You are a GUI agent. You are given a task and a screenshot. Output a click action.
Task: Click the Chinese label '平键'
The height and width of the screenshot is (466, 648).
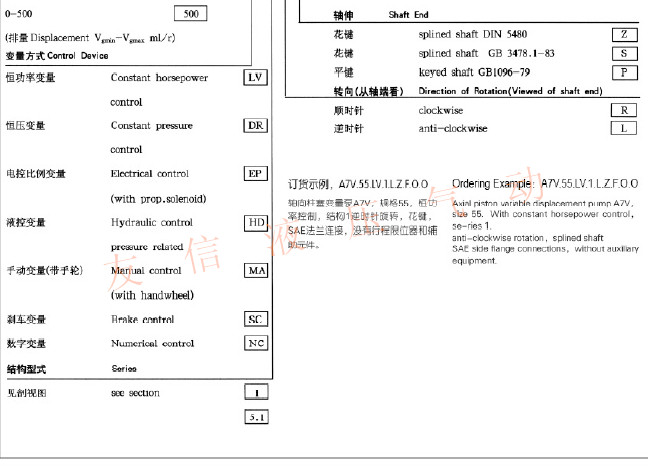coord(343,72)
